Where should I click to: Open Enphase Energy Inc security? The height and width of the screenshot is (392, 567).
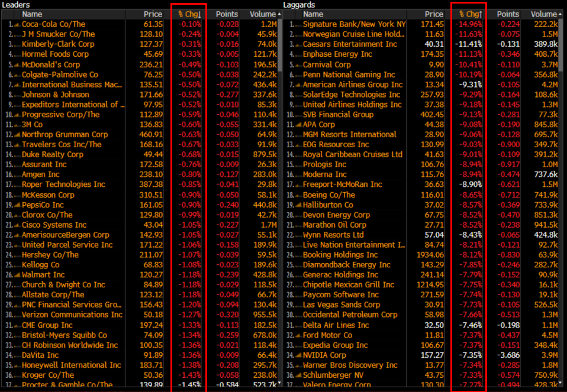click(337, 54)
